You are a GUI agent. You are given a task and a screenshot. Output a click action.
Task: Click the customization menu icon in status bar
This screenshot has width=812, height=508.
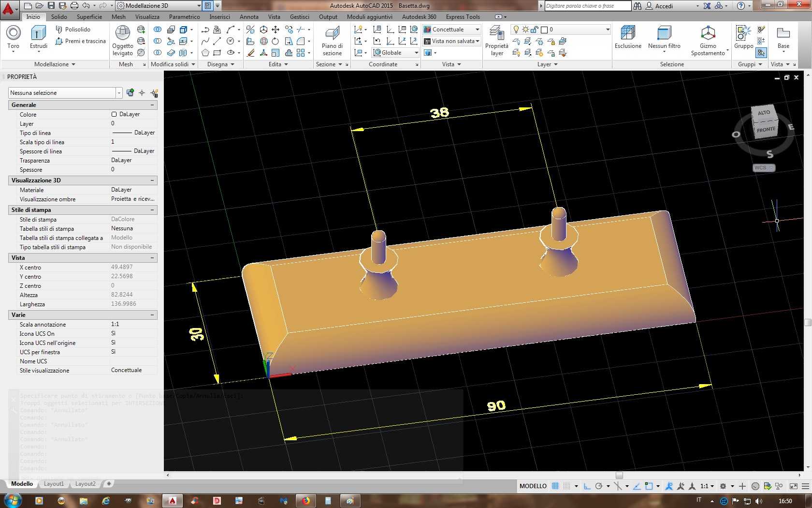coord(805,486)
